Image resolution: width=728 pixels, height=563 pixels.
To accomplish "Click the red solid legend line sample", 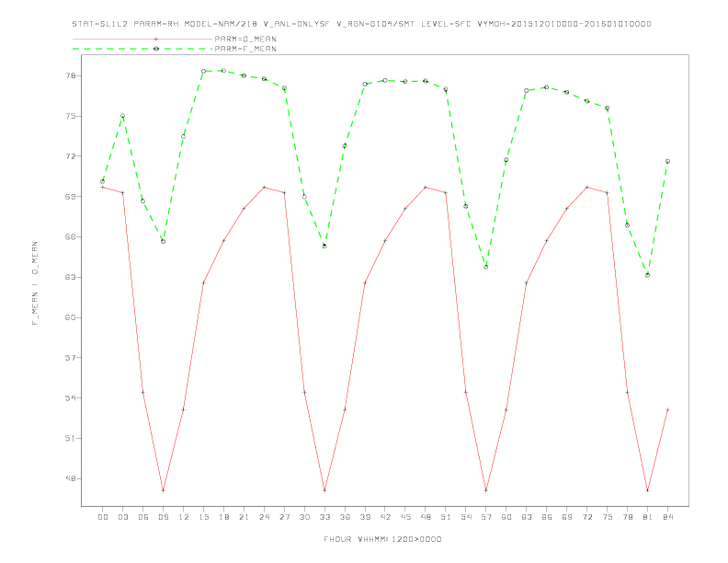I will click(x=142, y=39).
